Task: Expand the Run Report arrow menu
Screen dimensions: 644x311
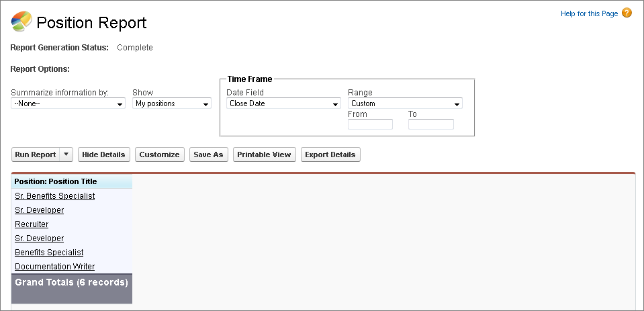Action: (66, 154)
